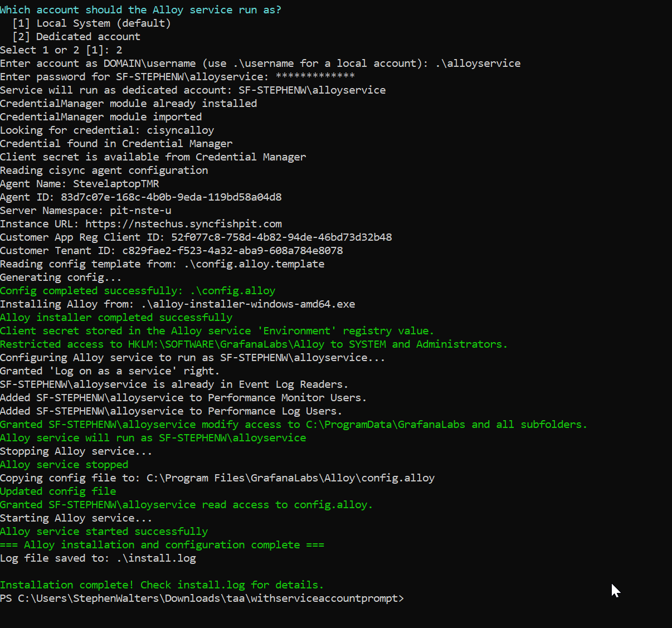Click the "Enter account as DOMAIN\username" prompt line
Screen dimensions: 672x628
[260, 64]
